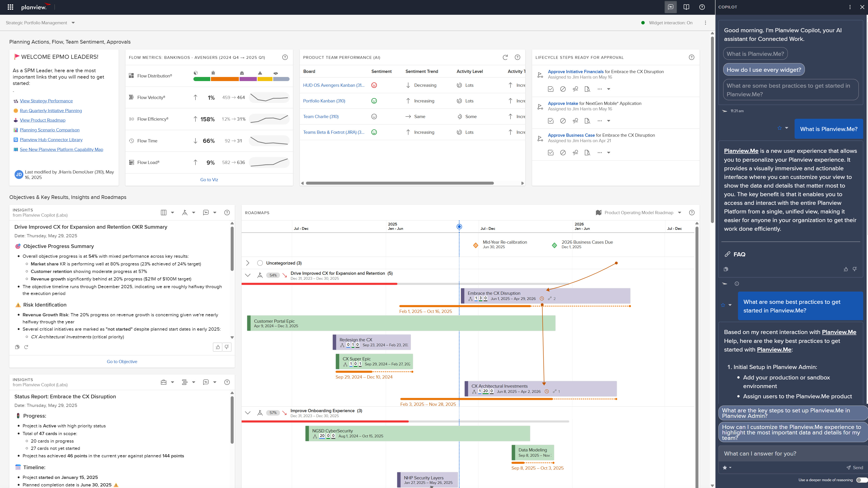Click approve checkmark icon for Approve Business Case
The height and width of the screenshot is (488, 868).
pyautogui.click(x=550, y=152)
